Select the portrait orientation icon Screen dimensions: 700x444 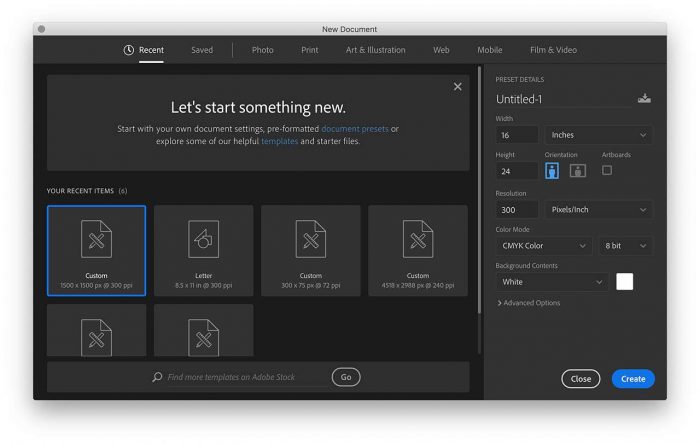pos(552,170)
